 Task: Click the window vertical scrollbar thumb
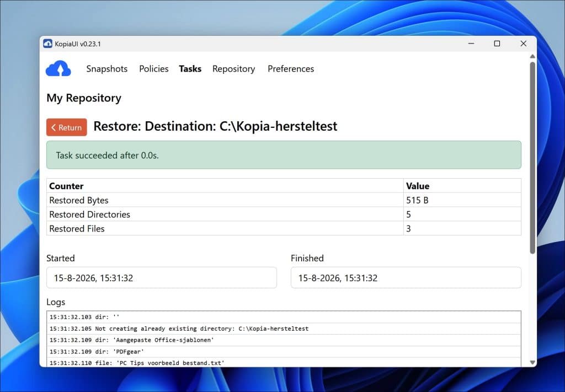tap(532, 158)
